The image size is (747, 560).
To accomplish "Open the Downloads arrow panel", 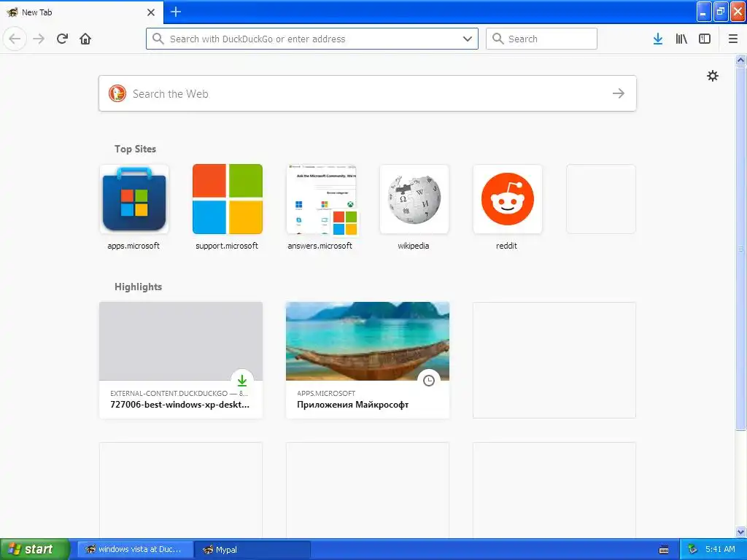I will (657, 39).
